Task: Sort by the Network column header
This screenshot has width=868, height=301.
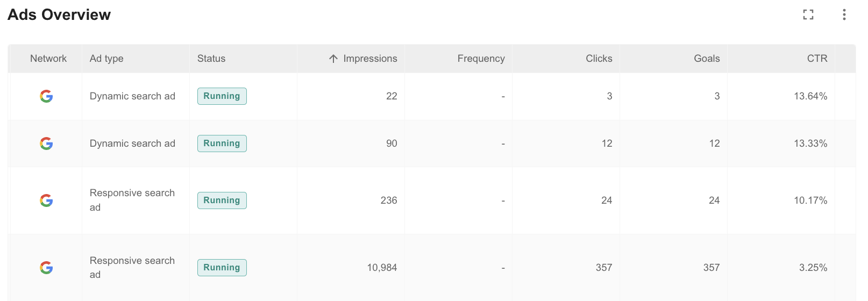Action: 48,59
